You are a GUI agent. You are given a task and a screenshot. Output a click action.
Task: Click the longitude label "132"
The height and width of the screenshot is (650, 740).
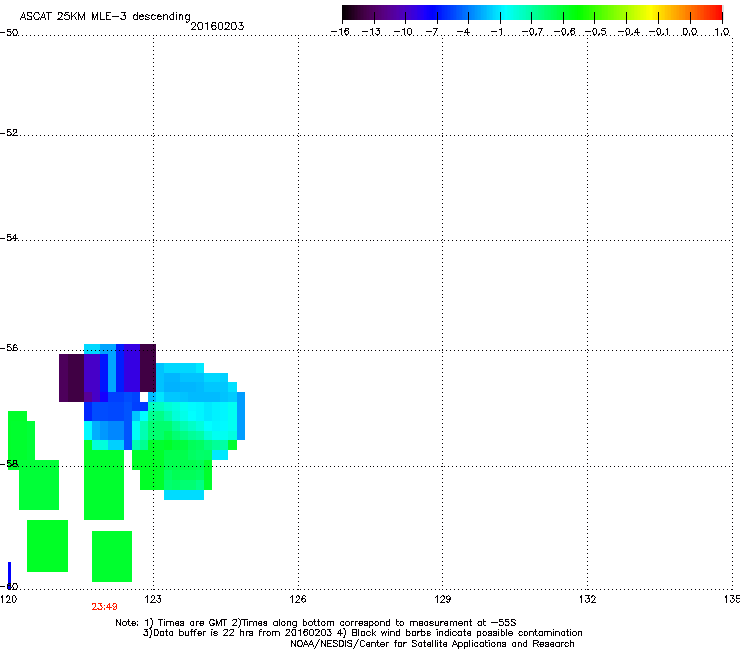(587, 599)
